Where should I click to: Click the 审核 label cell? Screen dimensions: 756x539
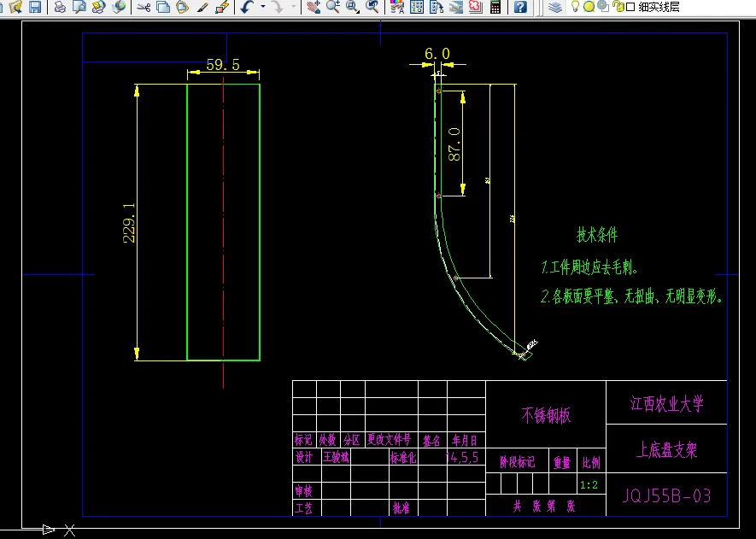point(304,491)
